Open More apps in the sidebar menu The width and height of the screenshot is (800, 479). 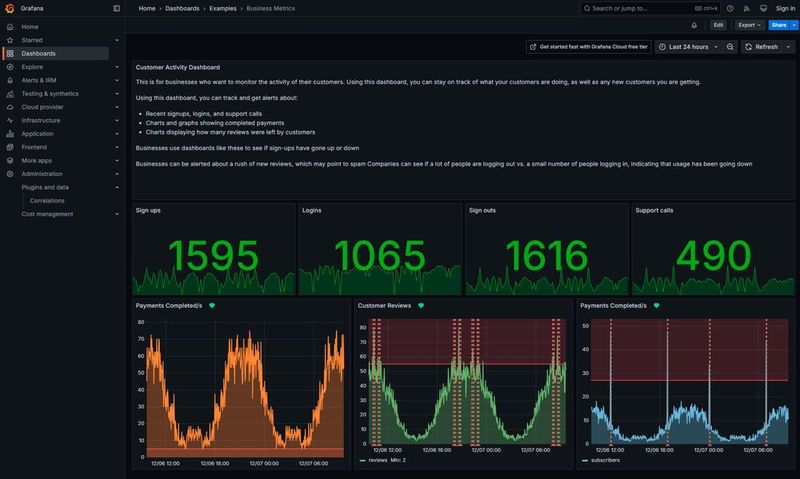coord(37,160)
